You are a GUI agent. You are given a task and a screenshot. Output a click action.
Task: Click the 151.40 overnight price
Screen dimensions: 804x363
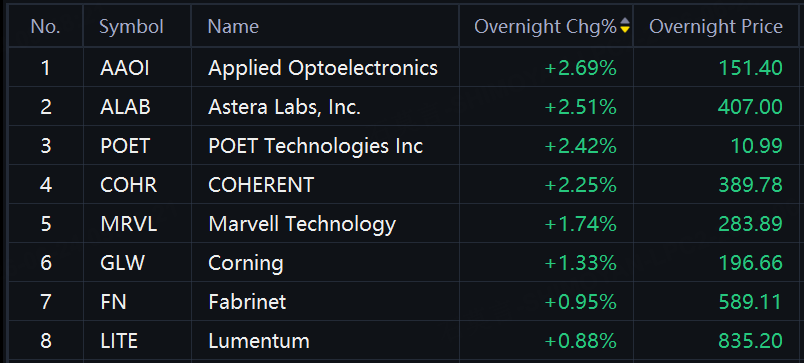[751, 68]
